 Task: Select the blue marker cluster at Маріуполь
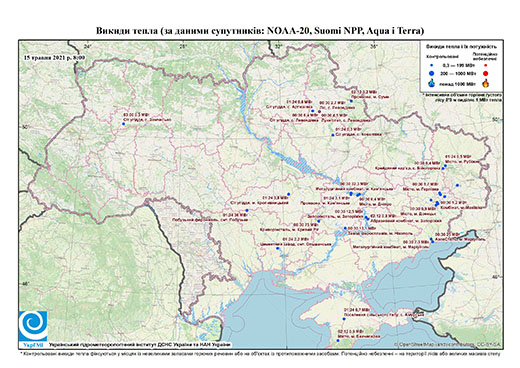(x=432, y=240)
